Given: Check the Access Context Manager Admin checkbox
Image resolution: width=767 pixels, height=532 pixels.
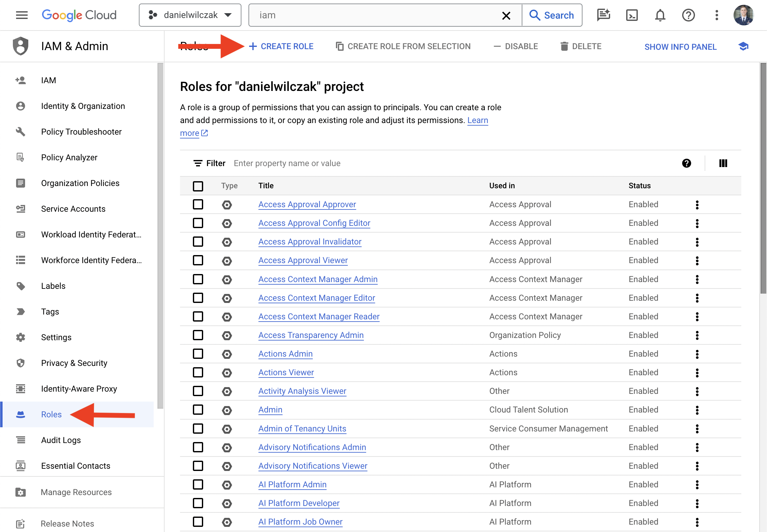Looking at the screenshot, I should [x=198, y=279].
